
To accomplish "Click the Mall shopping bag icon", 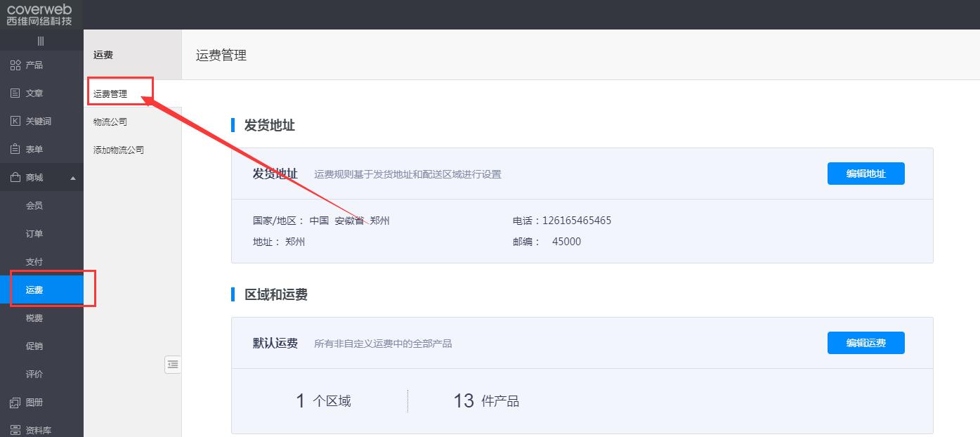I will pos(15,178).
